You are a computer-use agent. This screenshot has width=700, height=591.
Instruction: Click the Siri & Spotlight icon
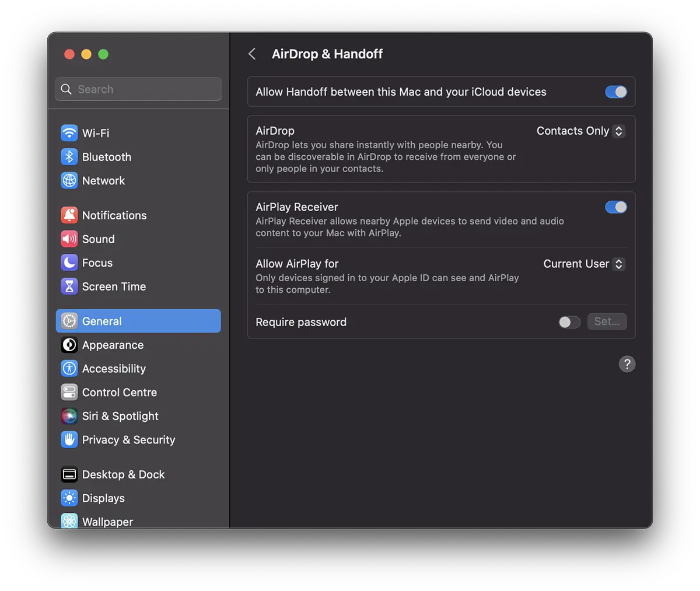coord(69,416)
